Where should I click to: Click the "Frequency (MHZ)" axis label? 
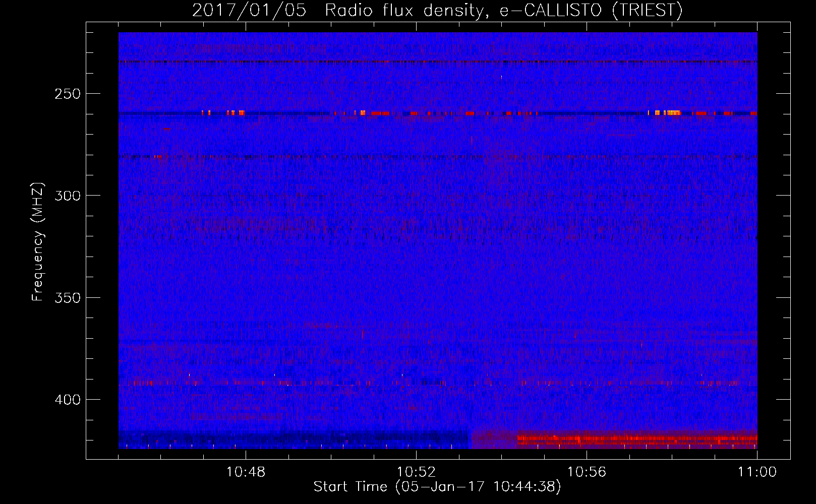coord(38,241)
